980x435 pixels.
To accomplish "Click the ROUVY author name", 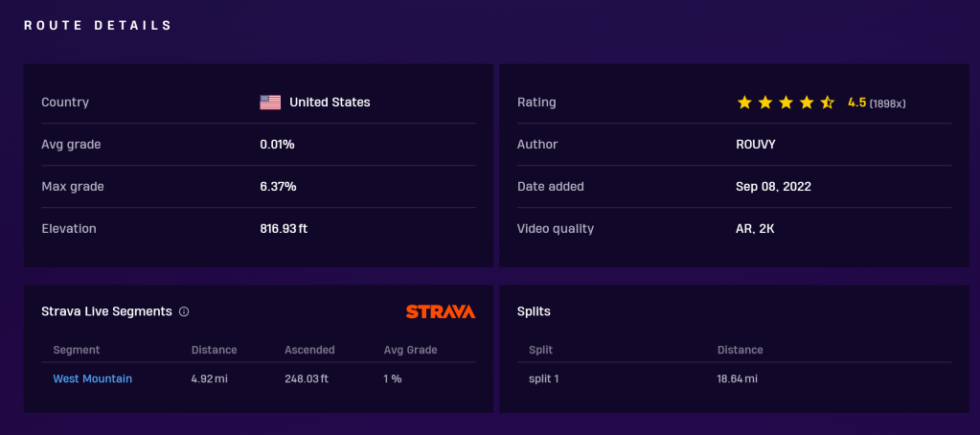I will (744, 145).
